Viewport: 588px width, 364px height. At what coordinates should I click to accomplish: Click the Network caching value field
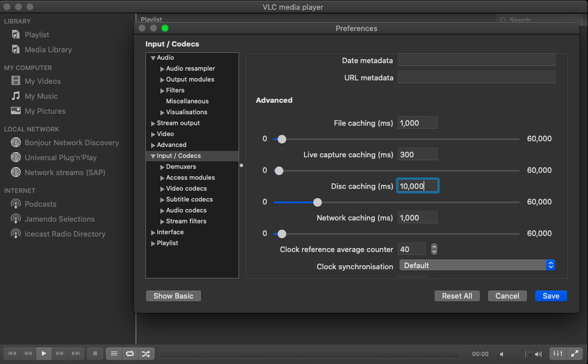coord(417,218)
